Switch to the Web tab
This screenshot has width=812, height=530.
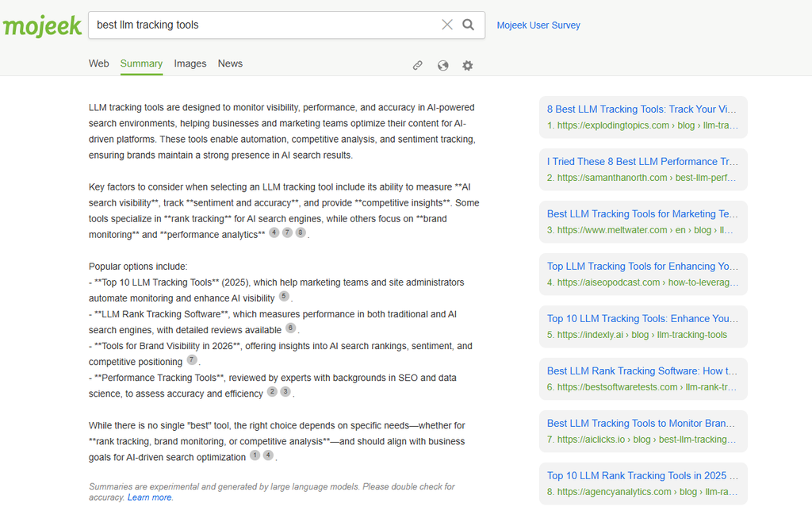click(98, 63)
